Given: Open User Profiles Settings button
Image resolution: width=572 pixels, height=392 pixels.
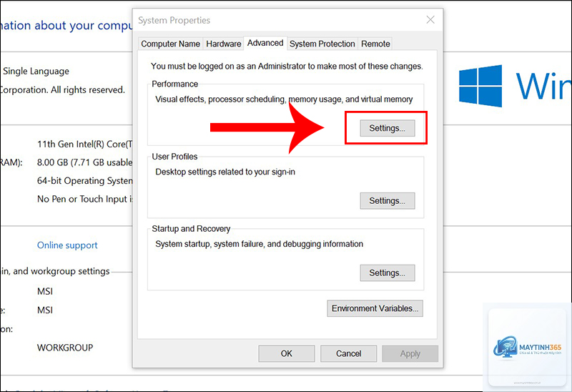Looking at the screenshot, I should pos(387,201).
